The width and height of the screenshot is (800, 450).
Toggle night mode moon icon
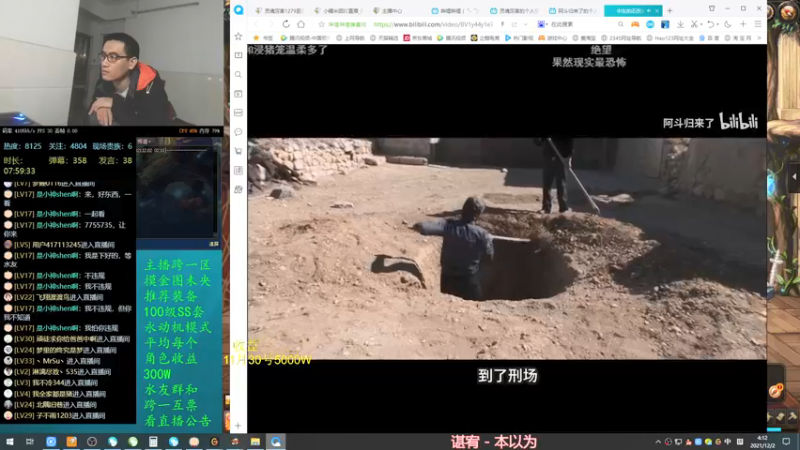(x=728, y=24)
